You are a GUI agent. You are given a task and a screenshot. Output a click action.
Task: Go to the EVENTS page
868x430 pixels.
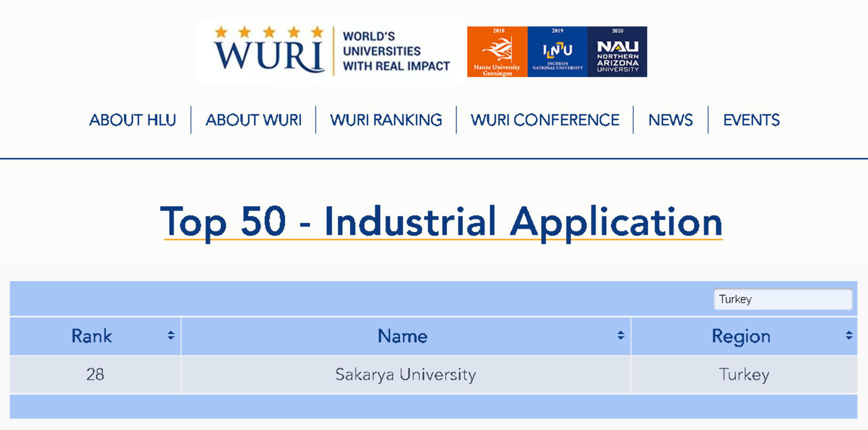click(x=751, y=120)
